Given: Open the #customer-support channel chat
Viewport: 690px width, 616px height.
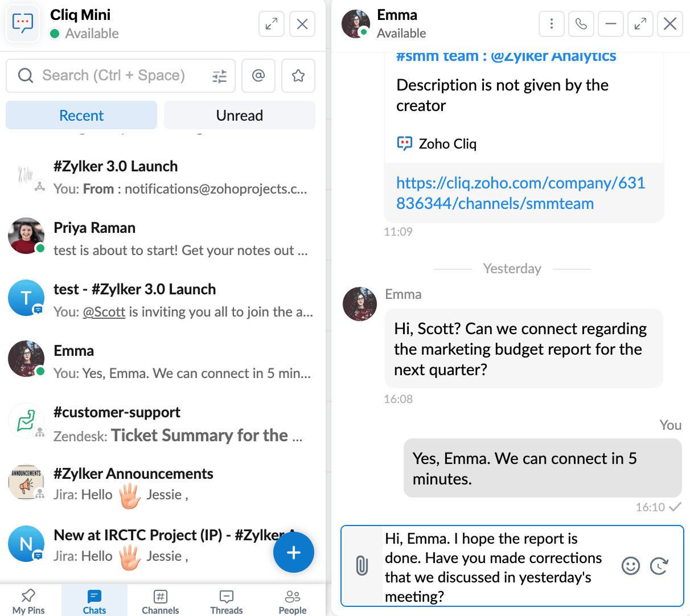Looking at the screenshot, I should 162,423.
